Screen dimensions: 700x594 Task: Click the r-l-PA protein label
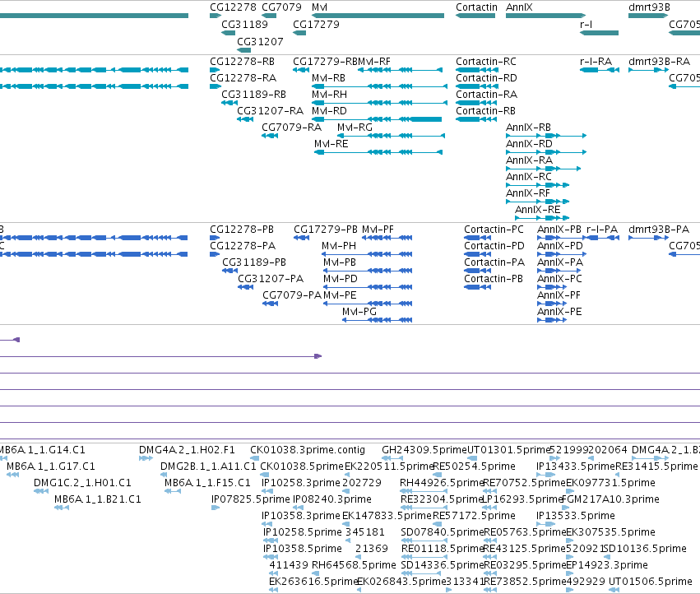[x=602, y=229]
